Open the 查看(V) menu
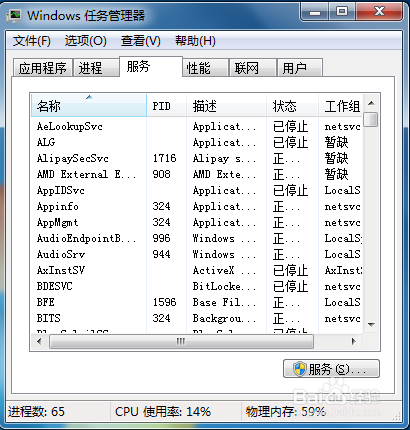The height and width of the screenshot is (430, 410). (x=141, y=41)
